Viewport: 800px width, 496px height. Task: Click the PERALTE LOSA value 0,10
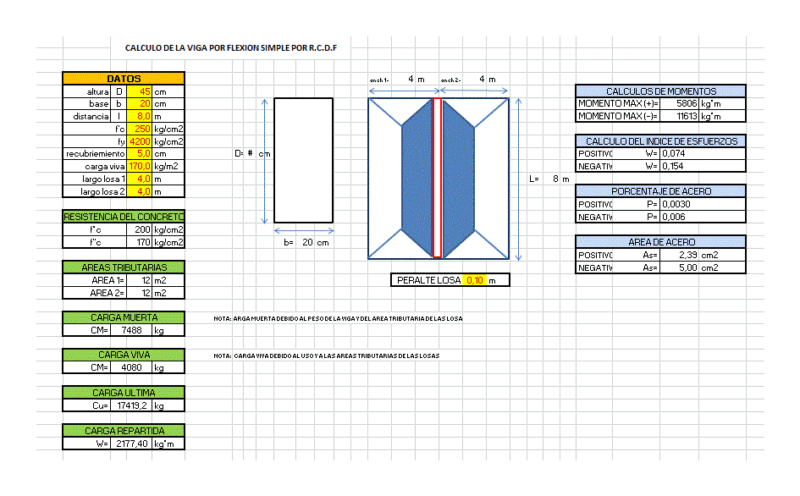pyautogui.click(x=475, y=280)
